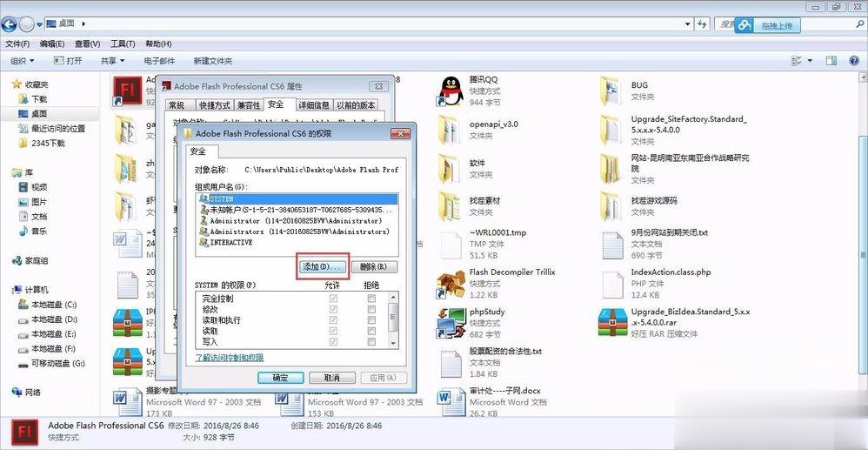Click the address bar refresh icon
Viewport: 868px width, 450px height.
click(702, 24)
